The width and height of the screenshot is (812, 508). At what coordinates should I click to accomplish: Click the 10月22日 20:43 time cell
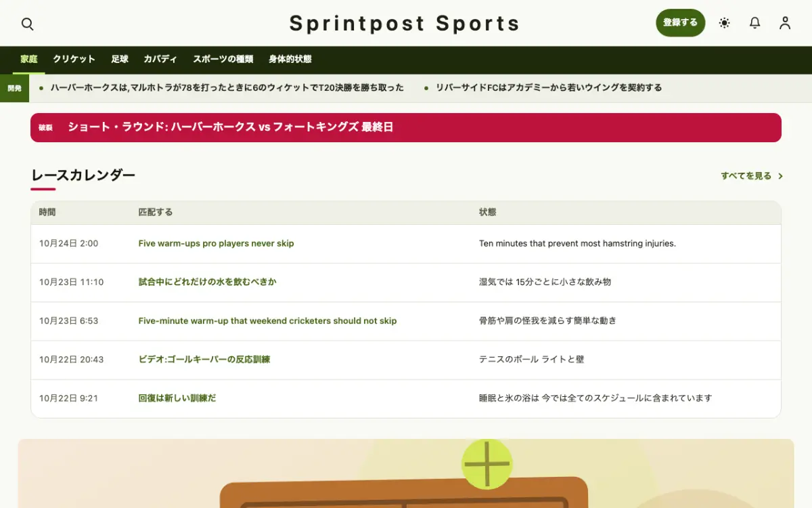pyautogui.click(x=72, y=360)
